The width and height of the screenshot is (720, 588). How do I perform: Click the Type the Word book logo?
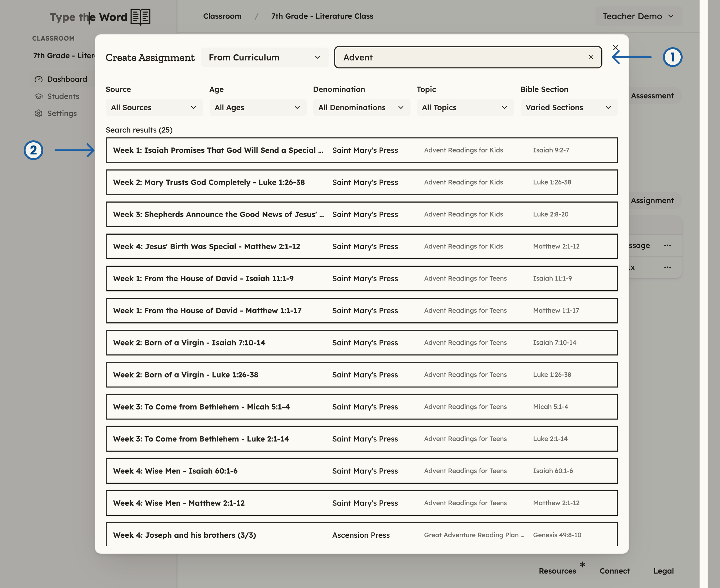click(x=140, y=17)
